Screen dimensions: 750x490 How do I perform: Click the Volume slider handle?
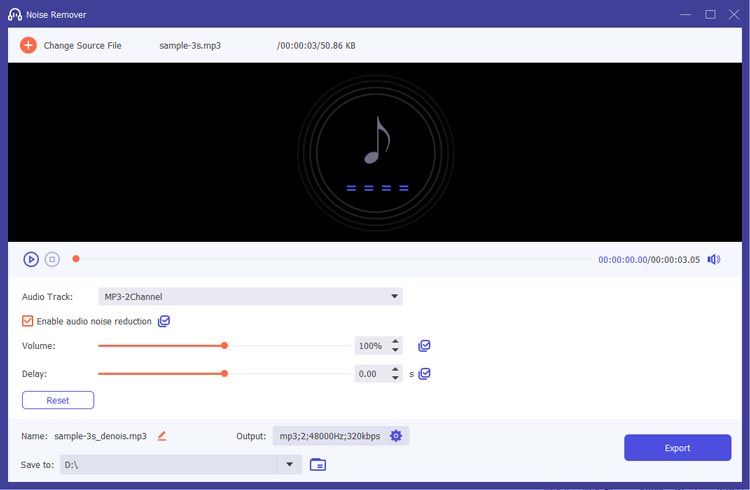coord(224,345)
